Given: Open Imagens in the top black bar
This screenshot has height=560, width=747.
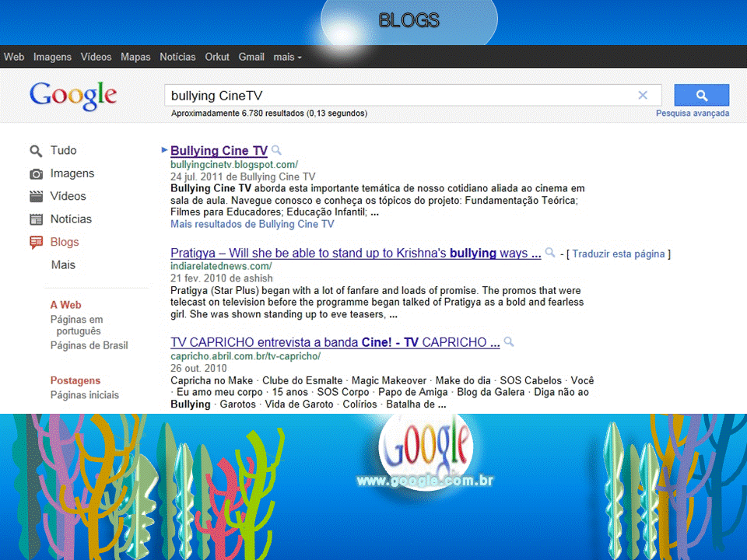Looking at the screenshot, I should click(x=52, y=57).
